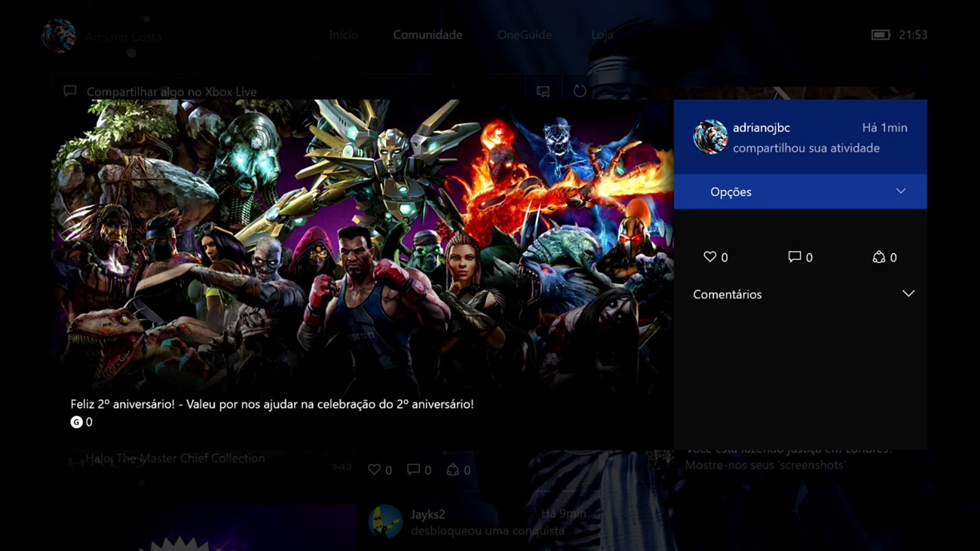Screen dimensions: 980x551
Task: Click Compartilhar algo no Xbox Live field
Action: (288, 91)
